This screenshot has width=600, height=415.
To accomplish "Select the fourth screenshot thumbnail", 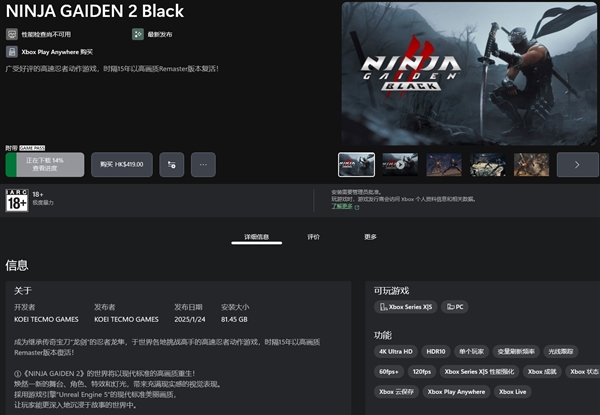I will 488,164.
